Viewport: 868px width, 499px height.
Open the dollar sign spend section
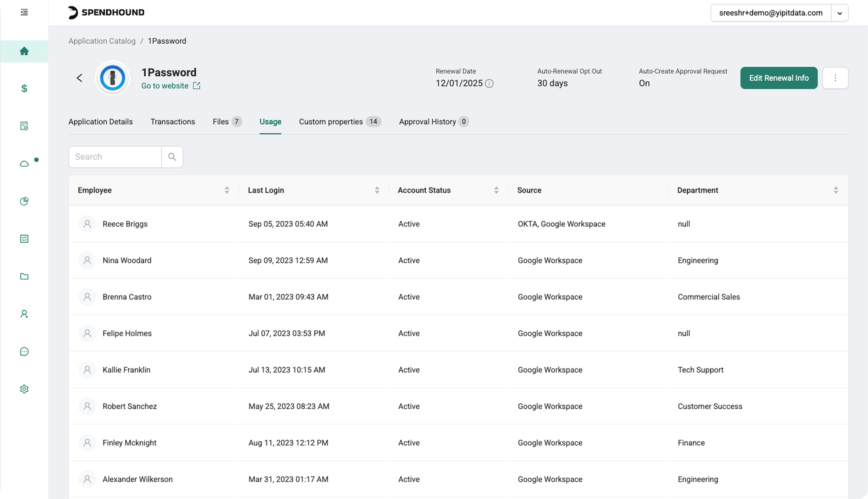point(24,89)
